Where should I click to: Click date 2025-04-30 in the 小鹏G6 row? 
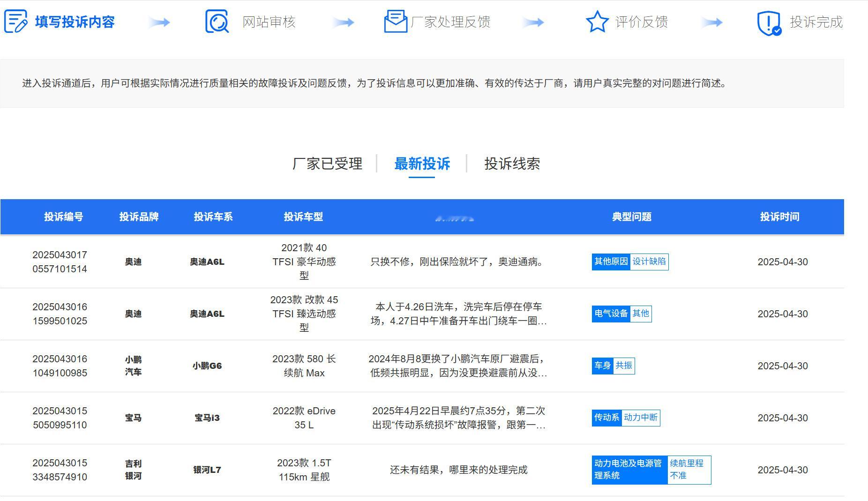783,366
